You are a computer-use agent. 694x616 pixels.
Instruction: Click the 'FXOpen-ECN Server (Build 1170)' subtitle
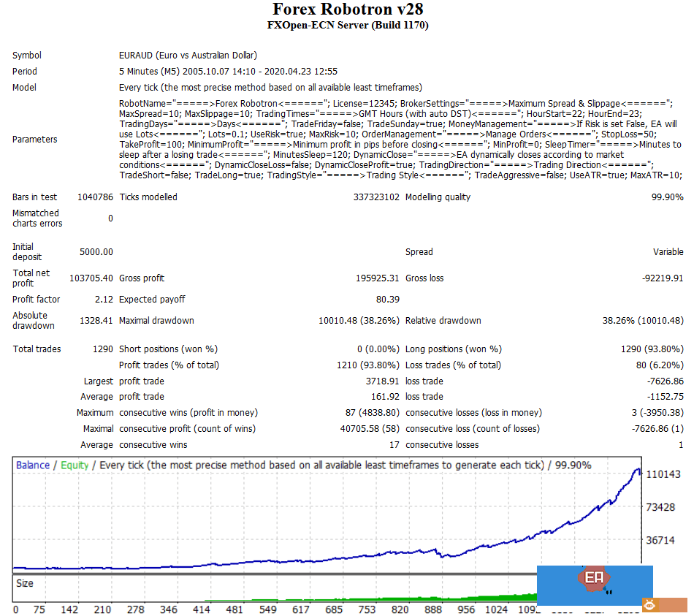(x=348, y=26)
